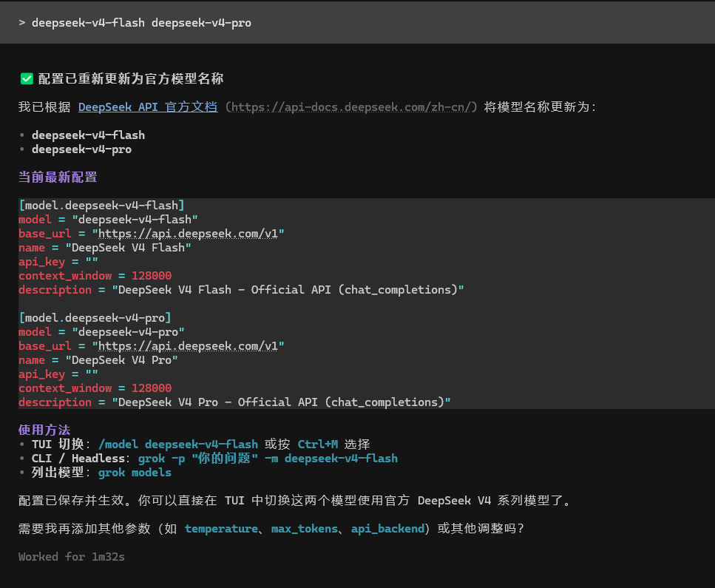Open the base_url link under deepseek-v4-flash
Viewport: 715px width, 588px height.
click(x=188, y=234)
